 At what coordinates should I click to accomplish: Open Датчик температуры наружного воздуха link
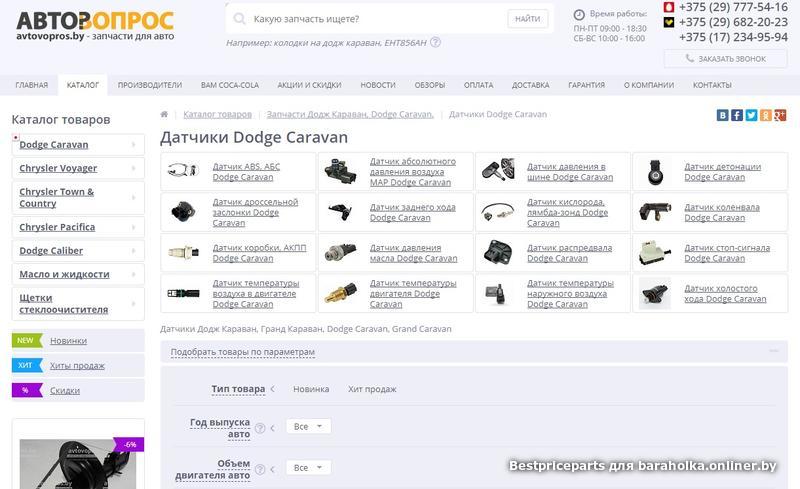[570, 294]
